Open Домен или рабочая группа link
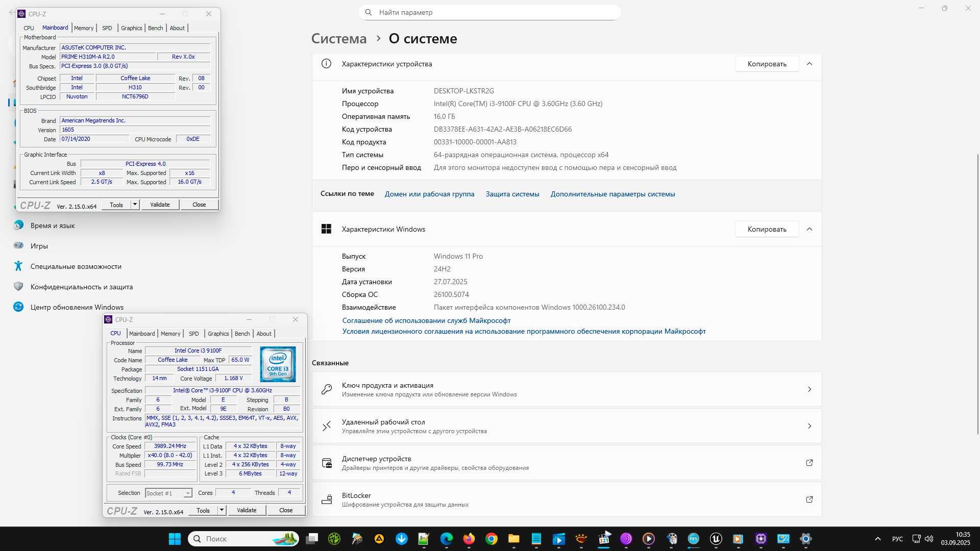 pos(429,194)
